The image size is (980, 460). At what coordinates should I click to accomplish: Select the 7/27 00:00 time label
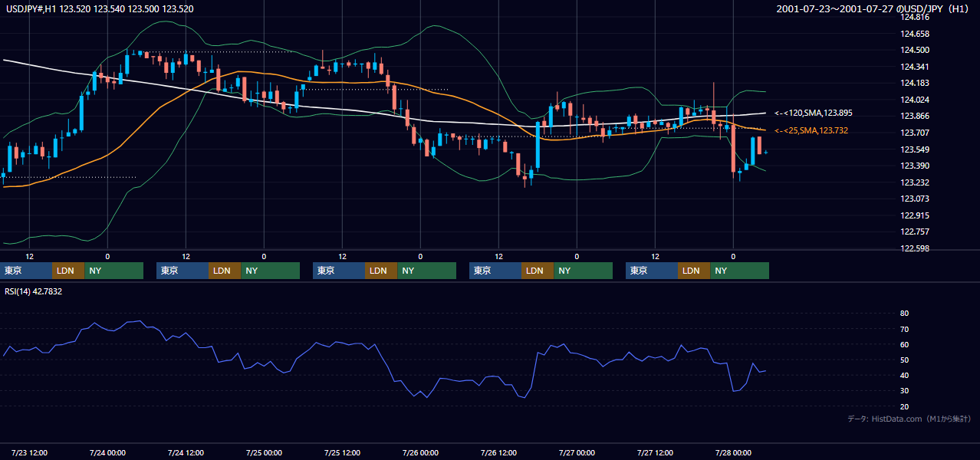click(x=577, y=452)
